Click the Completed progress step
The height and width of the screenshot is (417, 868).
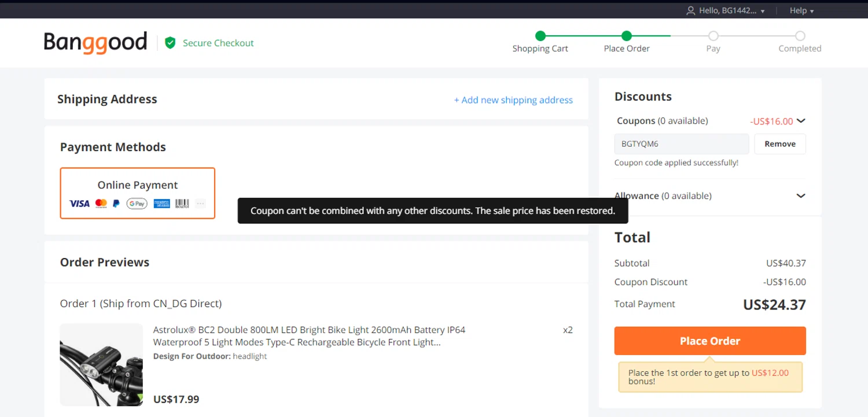(x=800, y=42)
